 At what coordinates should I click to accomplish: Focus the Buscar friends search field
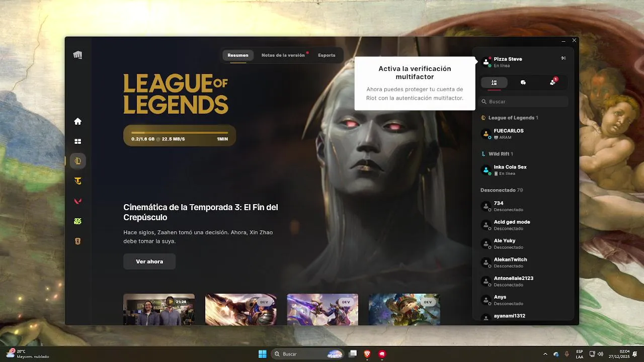coord(523,102)
